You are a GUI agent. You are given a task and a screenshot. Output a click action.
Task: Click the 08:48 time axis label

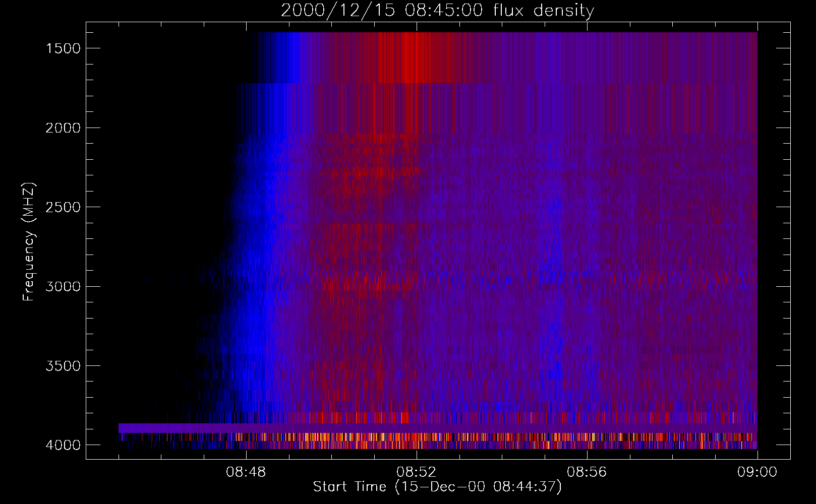pyautogui.click(x=246, y=472)
